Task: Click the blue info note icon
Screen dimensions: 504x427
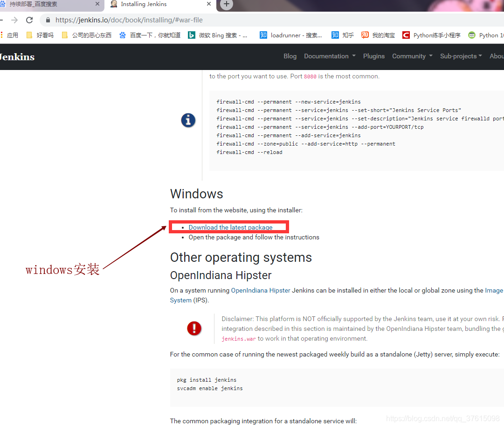Action: [x=188, y=120]
